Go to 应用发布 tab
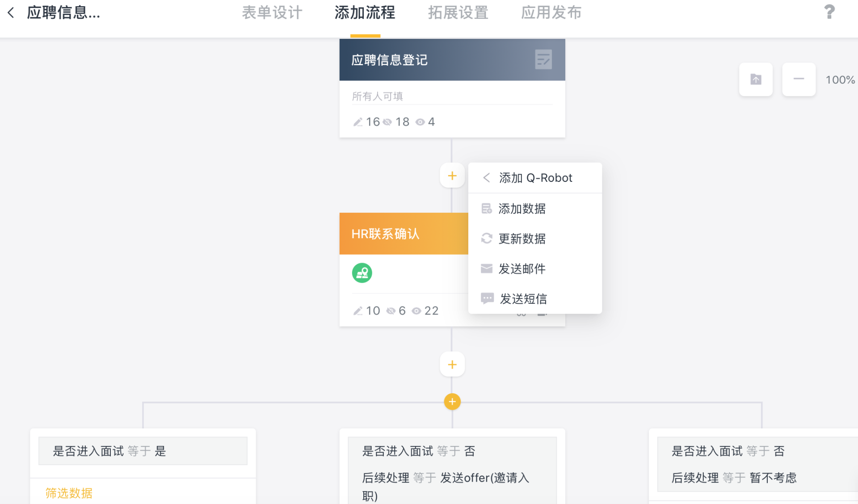 pos(551,13)
